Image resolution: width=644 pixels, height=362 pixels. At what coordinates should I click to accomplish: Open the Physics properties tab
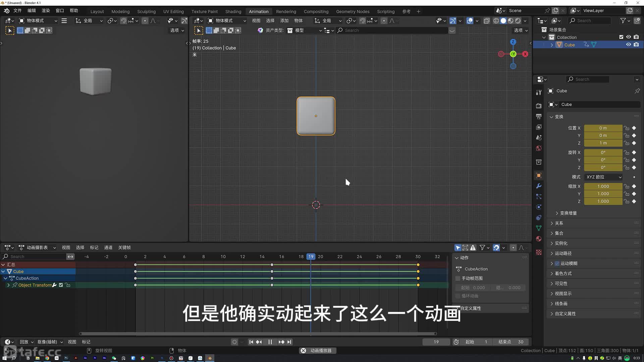539,207
